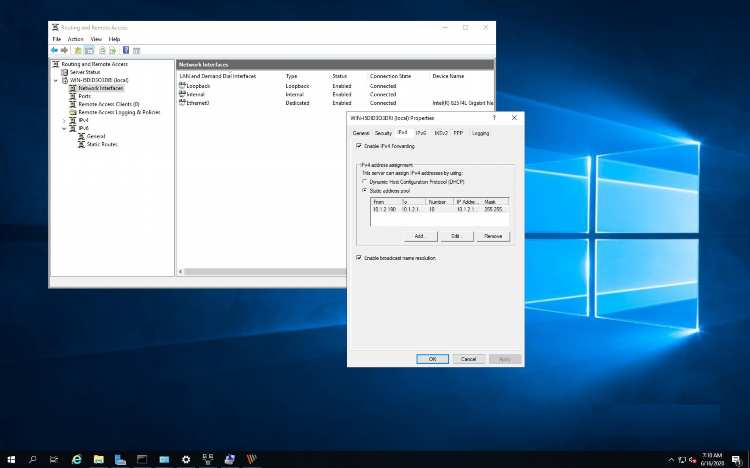Toggle Enable broadcast name resolution checkbox
The image size is (750, 468).
point(359,257)
